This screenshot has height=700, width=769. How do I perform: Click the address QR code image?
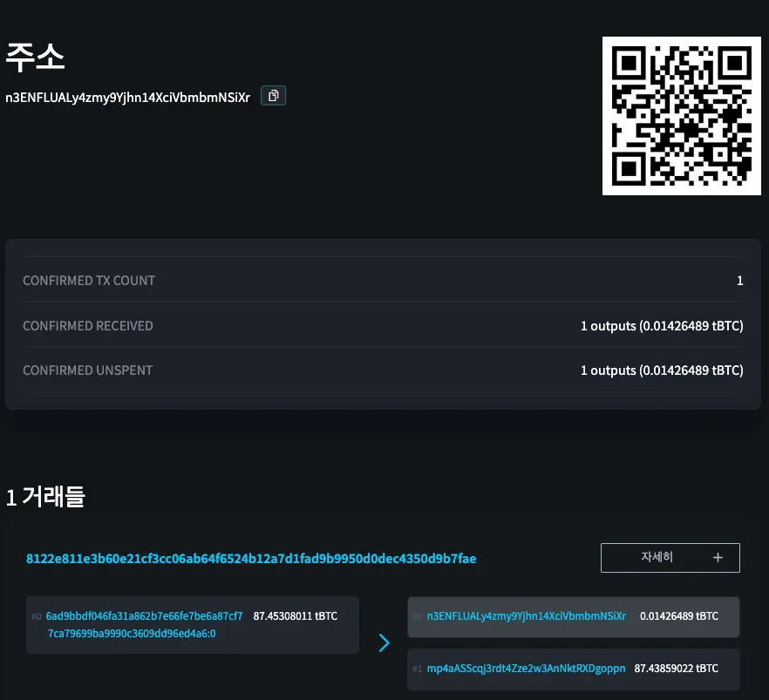pyautogui.click(x=681, y=116)
